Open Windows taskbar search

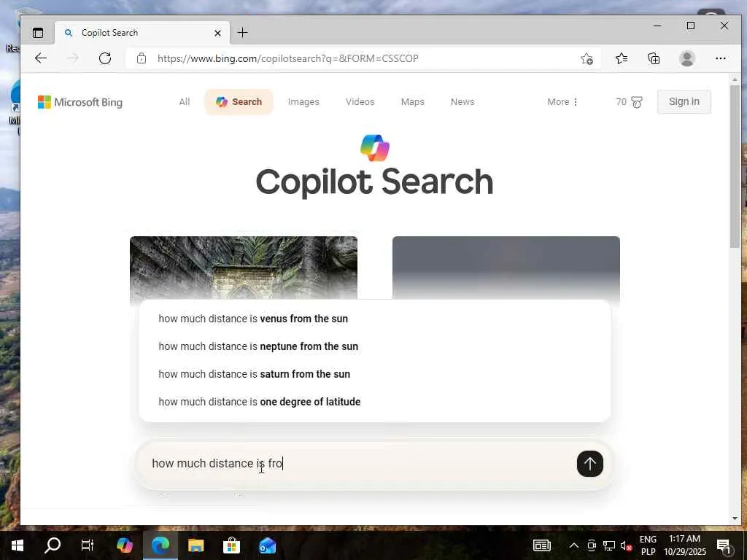53,545
